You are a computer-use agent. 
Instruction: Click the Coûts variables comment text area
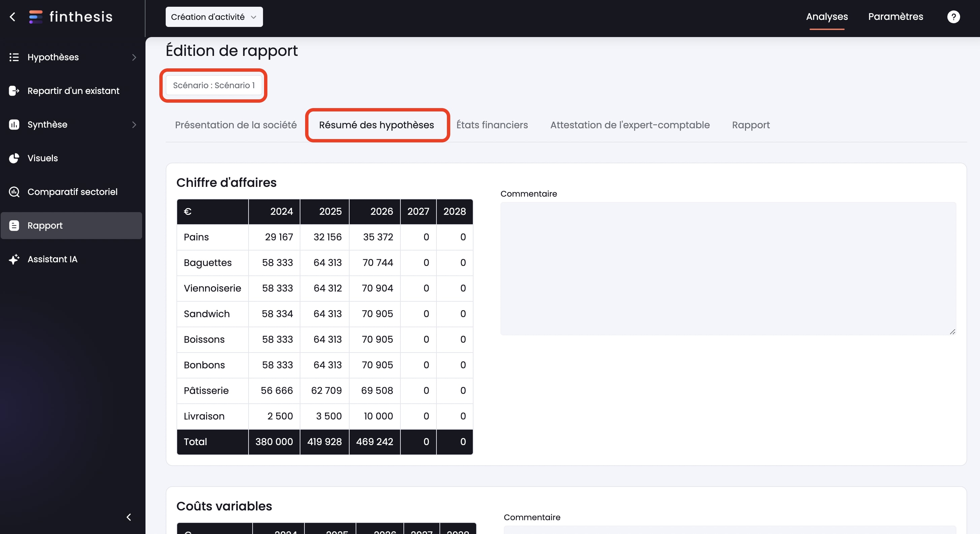(x=730, y=530)
